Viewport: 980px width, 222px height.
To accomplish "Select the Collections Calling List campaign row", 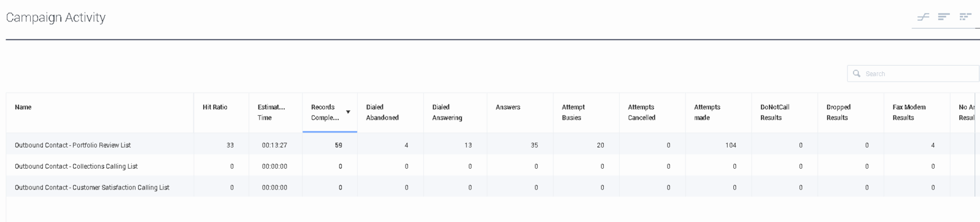I will click(490, 166).
